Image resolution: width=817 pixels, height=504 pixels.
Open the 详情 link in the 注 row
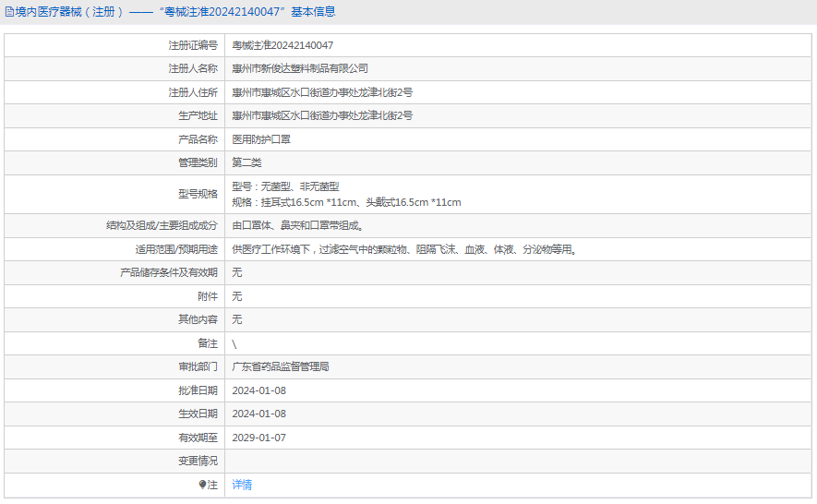tap(242, 485)
